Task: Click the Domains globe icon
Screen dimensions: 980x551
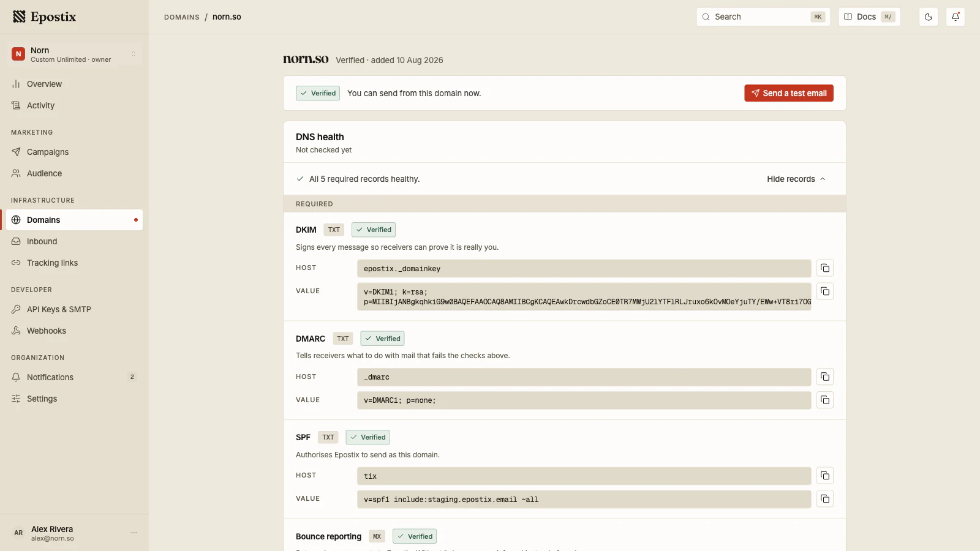Action: click(16, 220)
